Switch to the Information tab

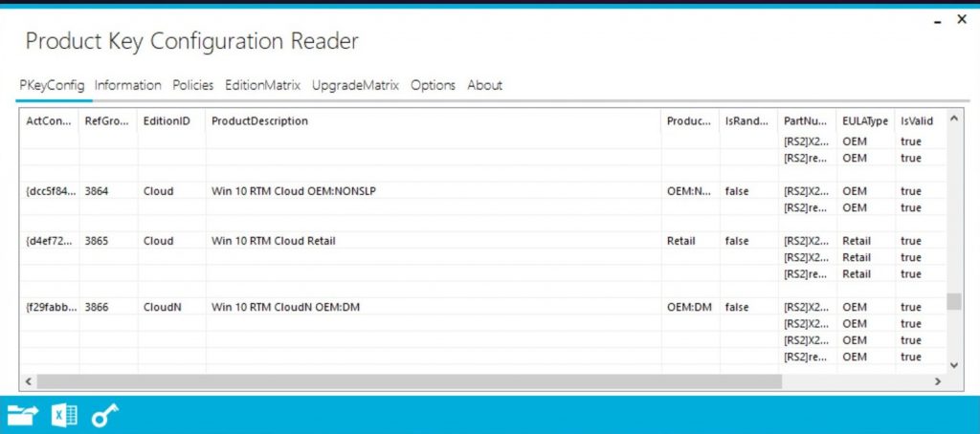coord(128,85)
